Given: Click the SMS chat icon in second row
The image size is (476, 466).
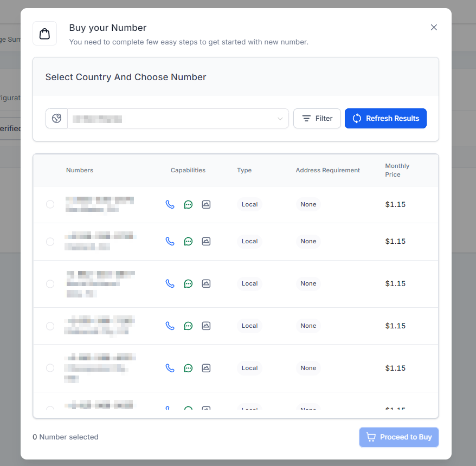Looking at the screenshot, I should click(x=188, y=241).
